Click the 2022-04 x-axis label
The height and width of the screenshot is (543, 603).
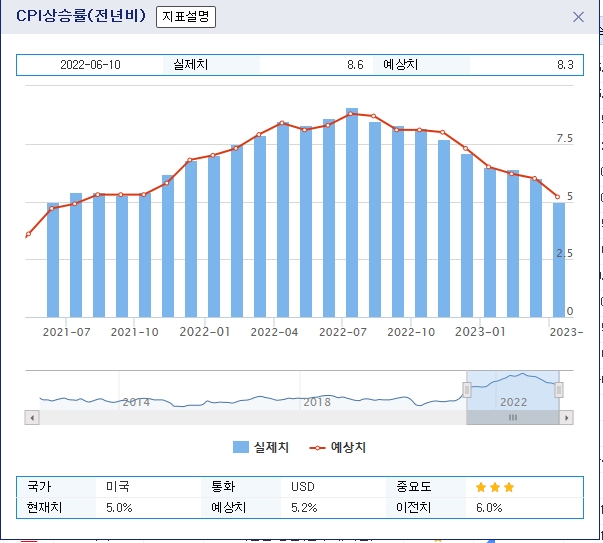click(274, 332)
